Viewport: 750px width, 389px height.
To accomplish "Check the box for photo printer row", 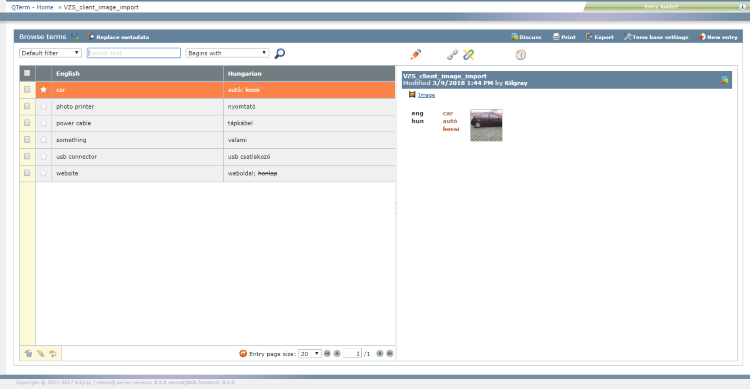I will pos(27,106).
